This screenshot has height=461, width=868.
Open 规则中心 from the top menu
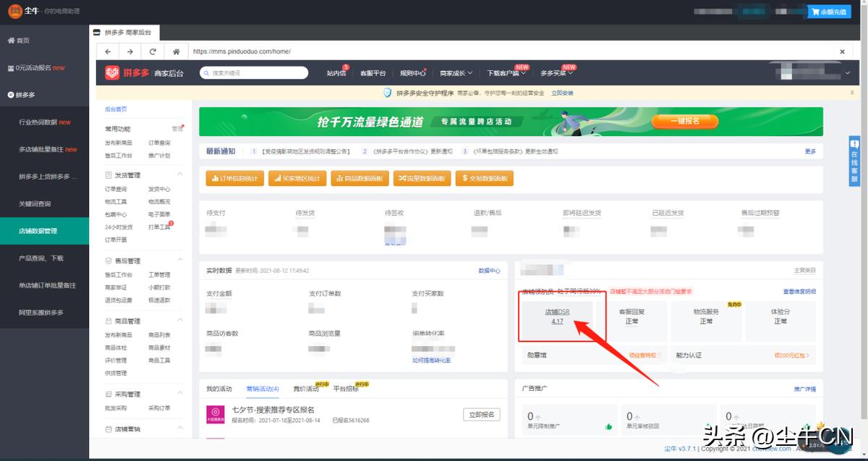click(x=412, y=72)
